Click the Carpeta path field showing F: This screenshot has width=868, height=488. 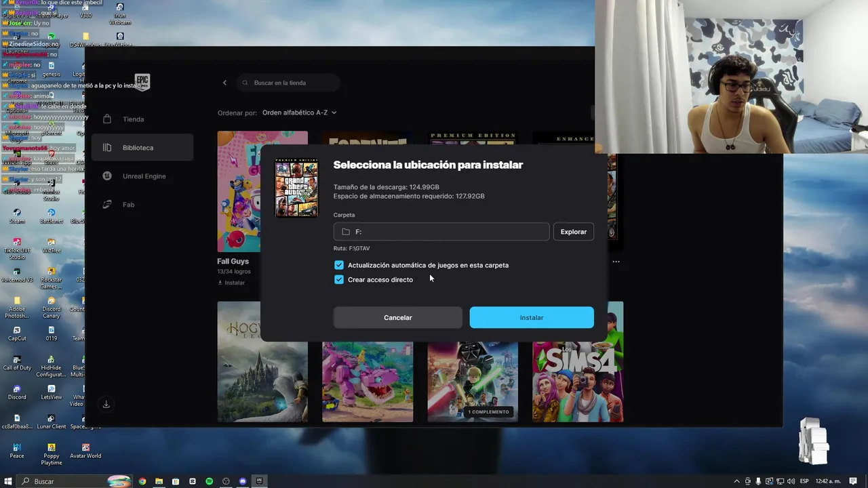point(441,232)
